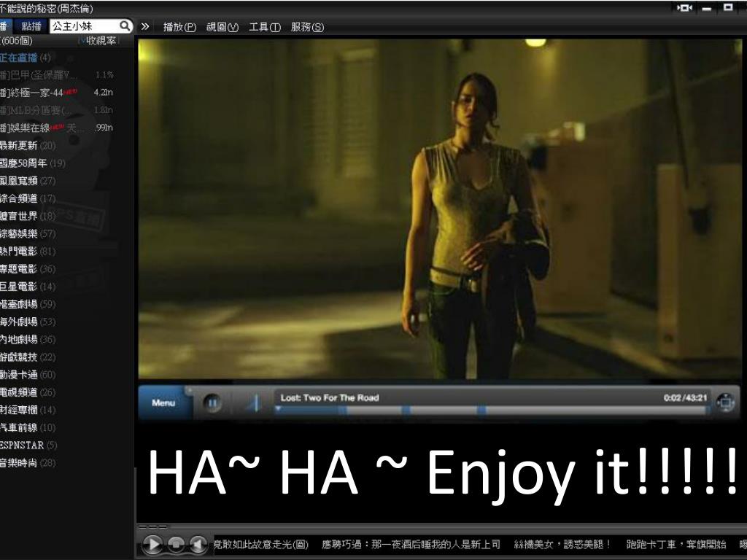Expand the 電視頻道 (26) category

28,392
